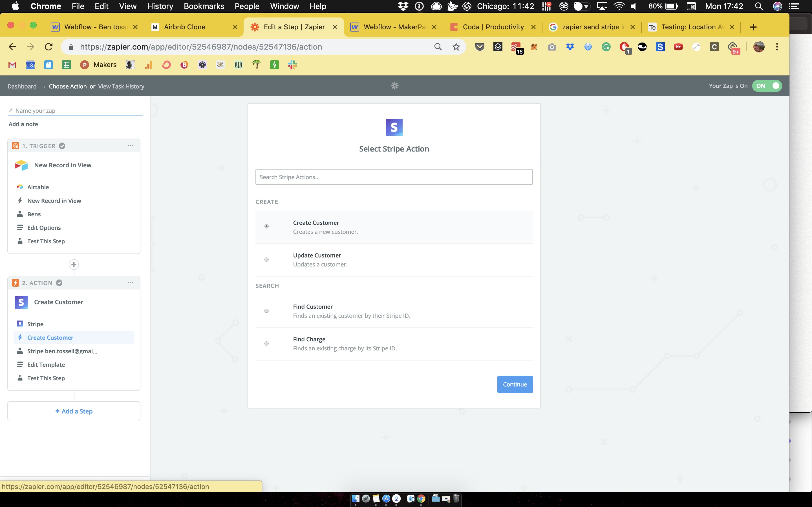The image size is (812, 507).
Task: Open the Trigger step options ellipsis menu
Action: point(131,146)
